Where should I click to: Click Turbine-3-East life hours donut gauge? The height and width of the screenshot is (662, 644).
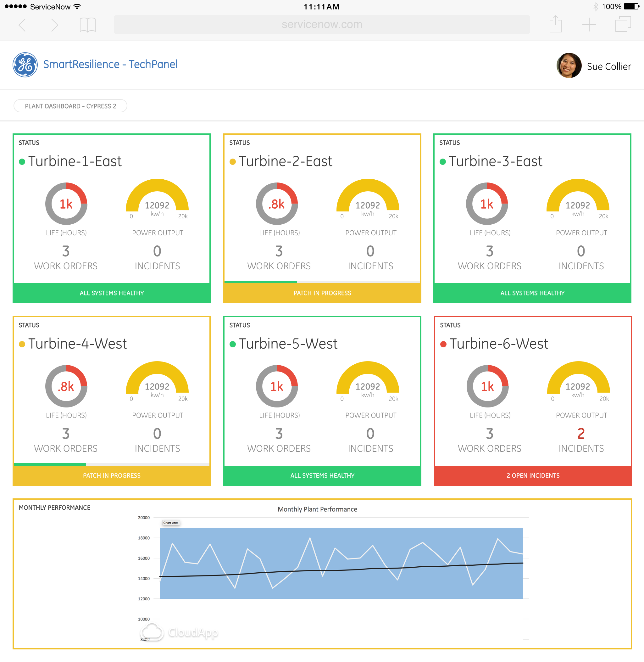tap(487, 204)
